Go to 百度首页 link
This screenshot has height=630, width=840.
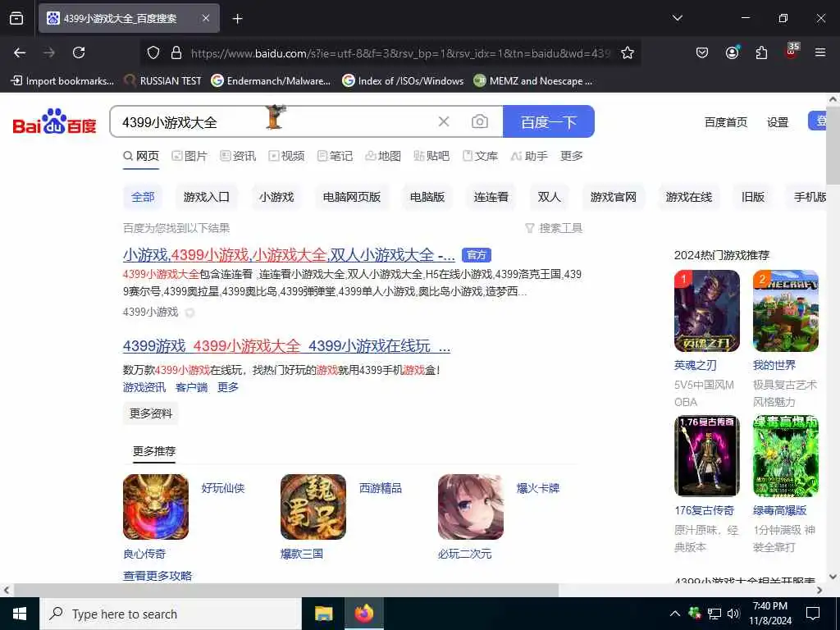pyautogui.click(x=726, y=122)
